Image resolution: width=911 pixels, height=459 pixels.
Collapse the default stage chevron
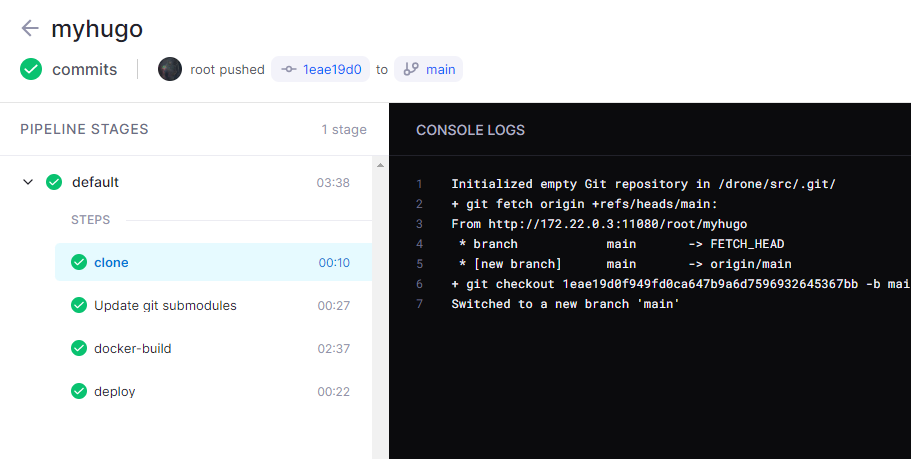28,182
